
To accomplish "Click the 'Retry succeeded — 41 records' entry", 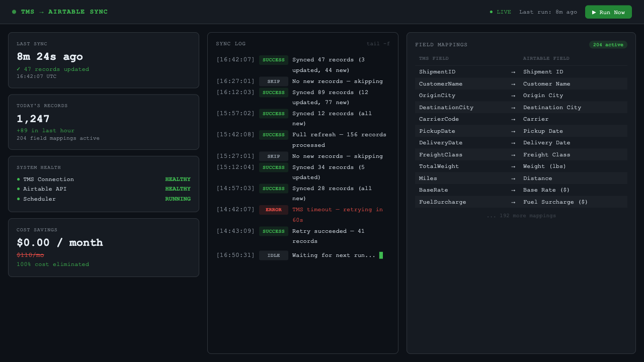I will (329, 236).
